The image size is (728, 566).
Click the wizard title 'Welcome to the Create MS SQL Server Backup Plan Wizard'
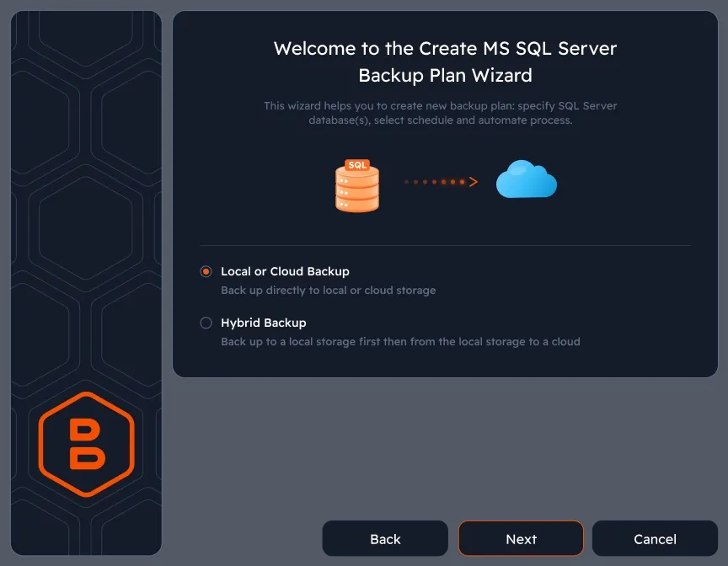click(x=445, y=61)
